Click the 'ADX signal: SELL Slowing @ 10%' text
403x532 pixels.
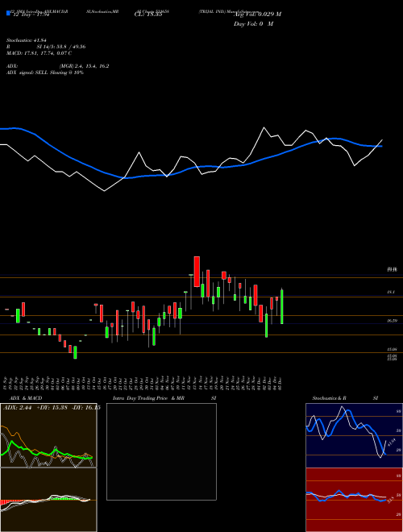pyautogui.click(x=45, y=73)
